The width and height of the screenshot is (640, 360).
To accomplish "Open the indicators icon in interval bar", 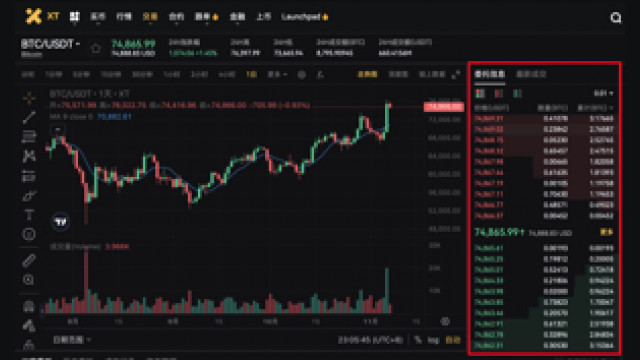I will 321,75.
